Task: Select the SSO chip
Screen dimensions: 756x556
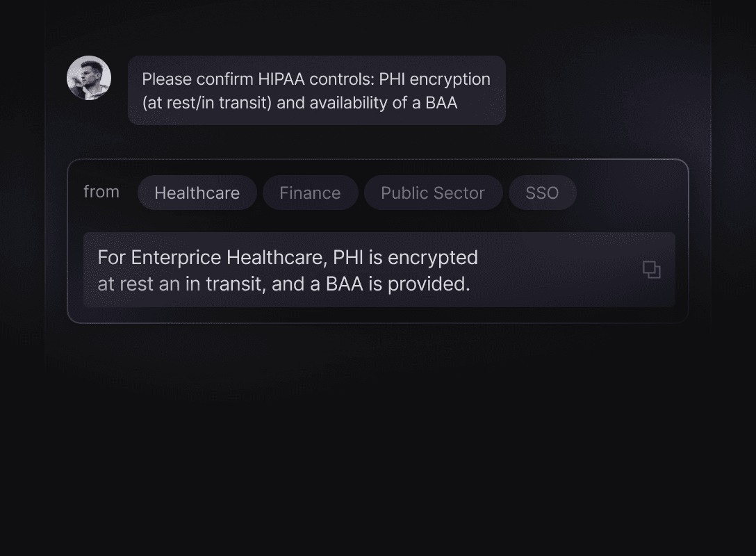Action: click(543, 193)
